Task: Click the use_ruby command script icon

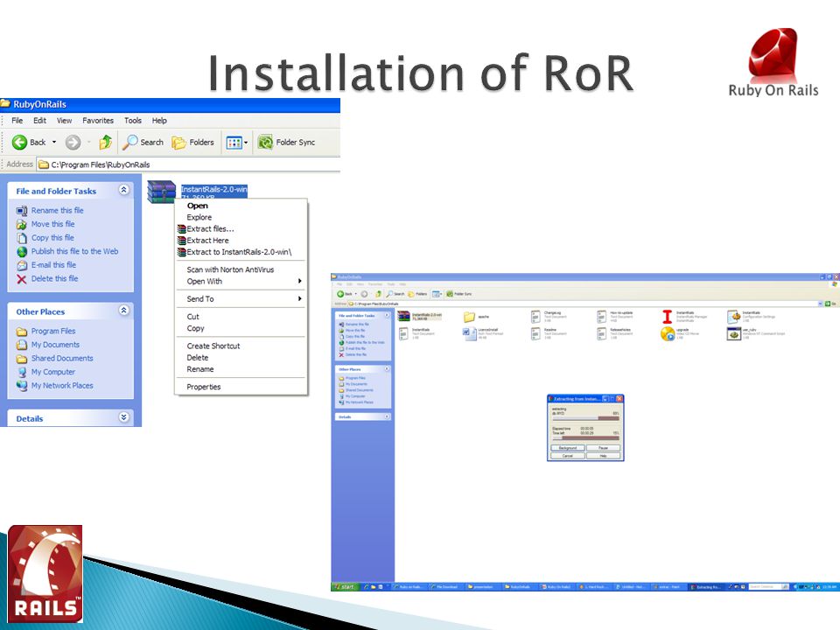Action: pos(734,334)
